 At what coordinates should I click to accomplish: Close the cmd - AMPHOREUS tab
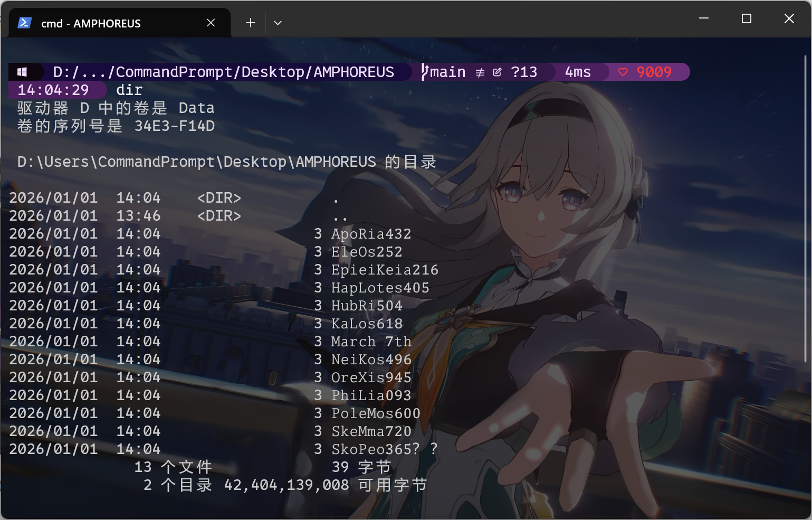click(211, 23)
